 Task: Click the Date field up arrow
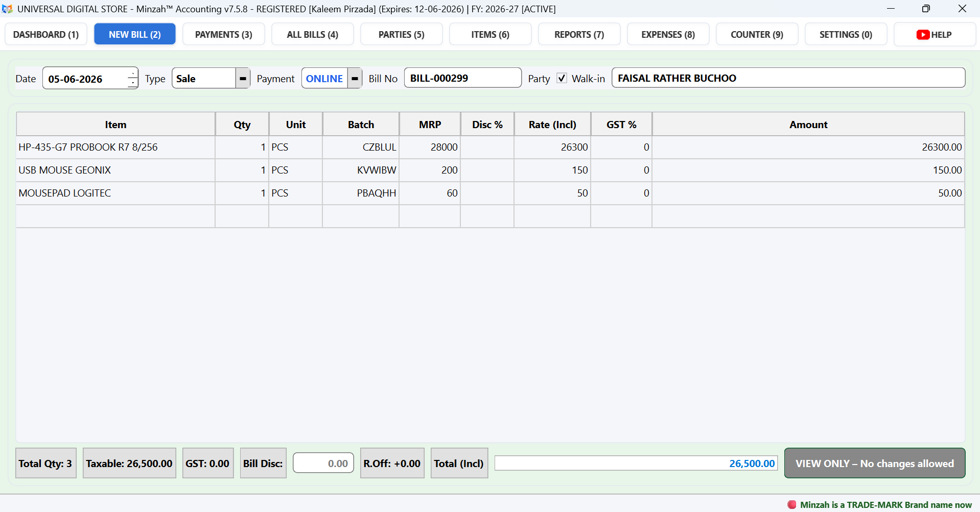click(x=133, y=74)
